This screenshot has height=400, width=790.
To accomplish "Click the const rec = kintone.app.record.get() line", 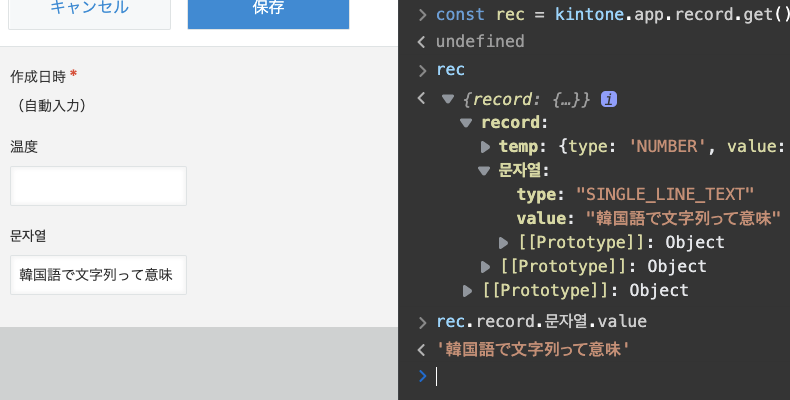I will (x=613, y=15).
